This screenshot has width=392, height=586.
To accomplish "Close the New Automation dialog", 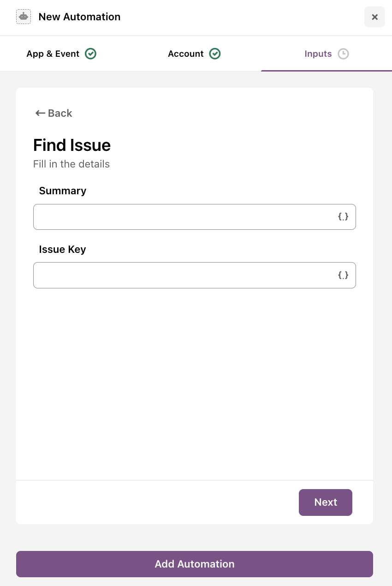I will click(x=374, y=17).
